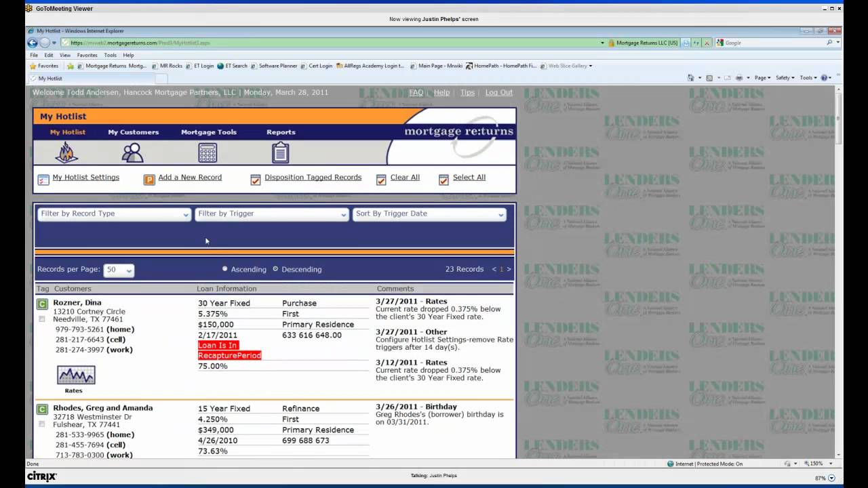Expand the Page menu in command bar
The image size is (868, 488).
point(762,78)
